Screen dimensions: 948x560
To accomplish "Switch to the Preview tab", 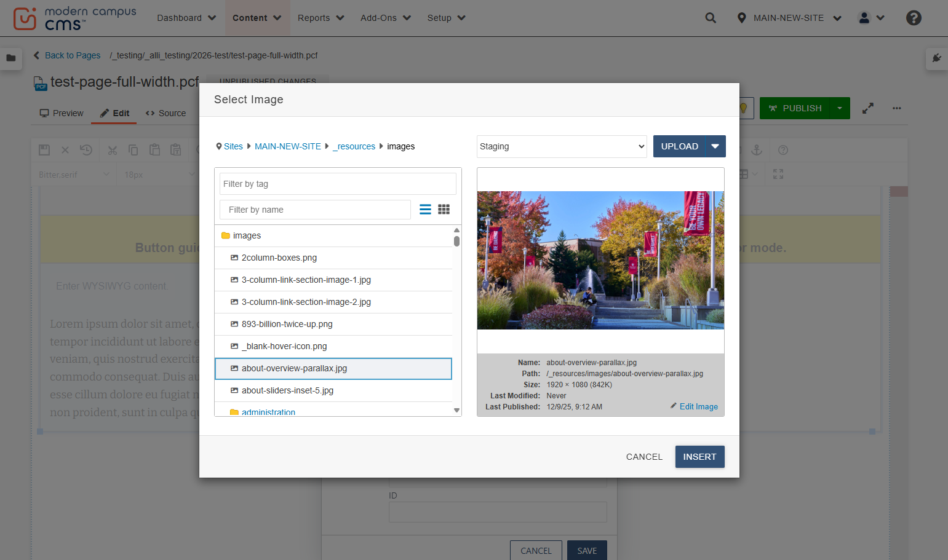I will (62, 113).
